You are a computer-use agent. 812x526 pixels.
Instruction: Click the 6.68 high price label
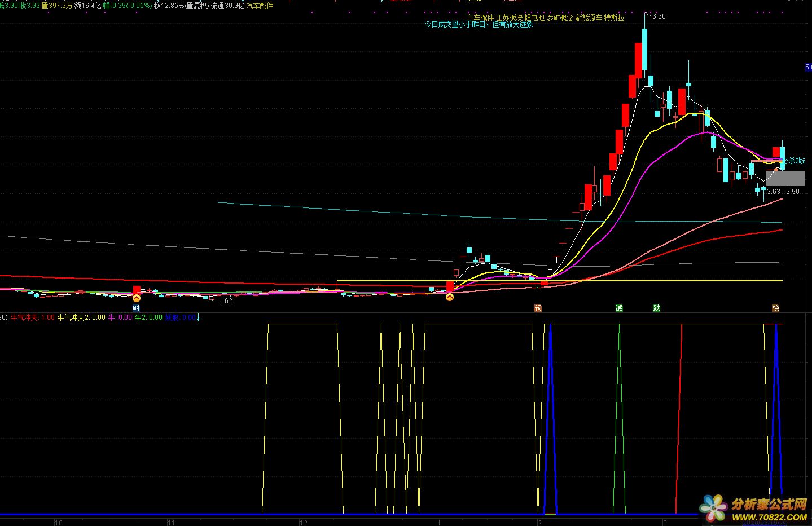659,16
